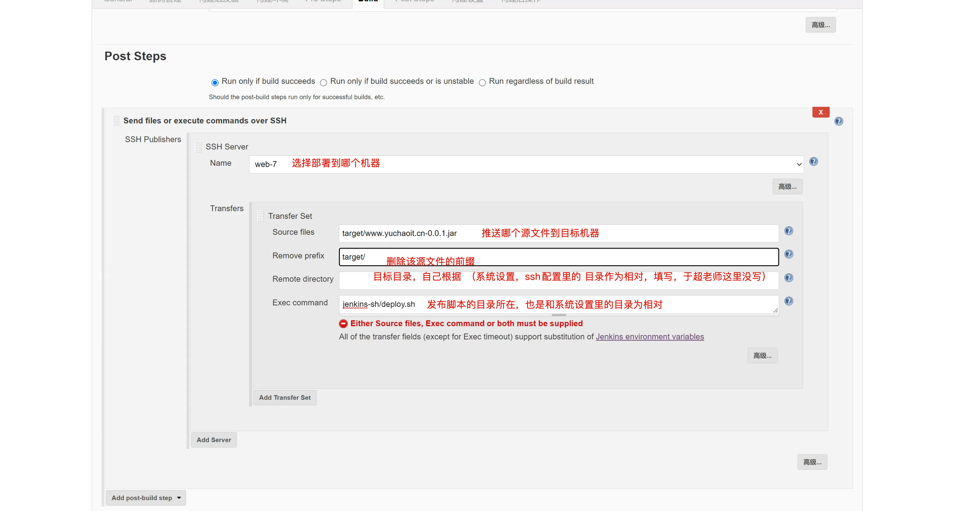This screenshot has width=980, height=511.
Task: Click help icon next to Source files
Action: pyautogui.click(x=789, y=231)
